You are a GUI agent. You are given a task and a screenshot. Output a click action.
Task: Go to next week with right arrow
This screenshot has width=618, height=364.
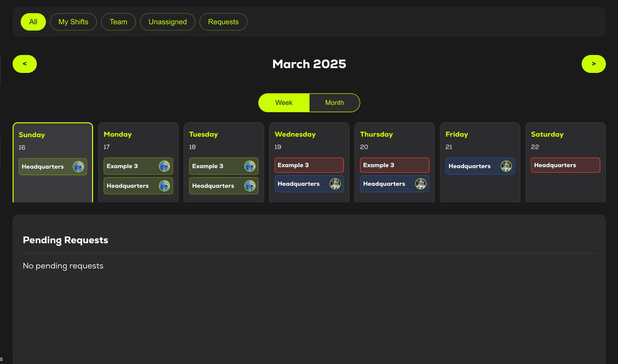click(x=594, y=64)
